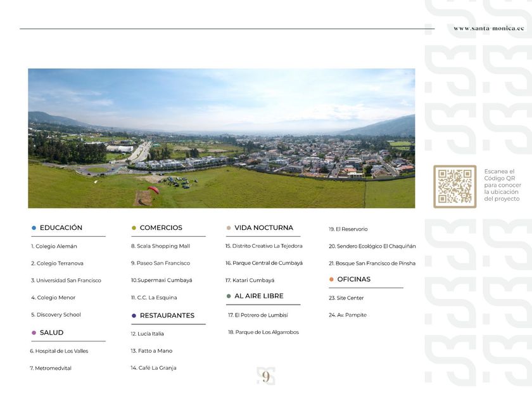Image resolution: width=532 pixels, height=399 pixels.
Task: Click the QR code for project location
Action: (455, 187)
